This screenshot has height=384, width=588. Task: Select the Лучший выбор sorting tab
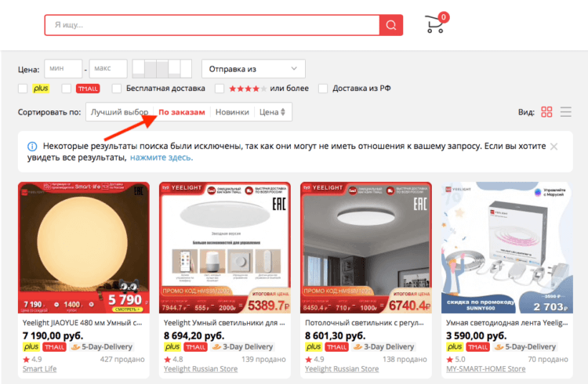click(x=120, y=112)
